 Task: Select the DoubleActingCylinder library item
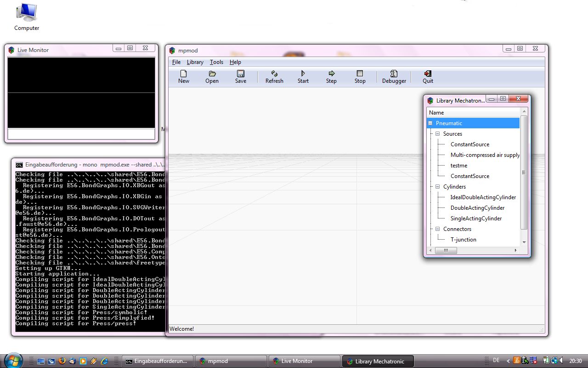tap(477, 208)
